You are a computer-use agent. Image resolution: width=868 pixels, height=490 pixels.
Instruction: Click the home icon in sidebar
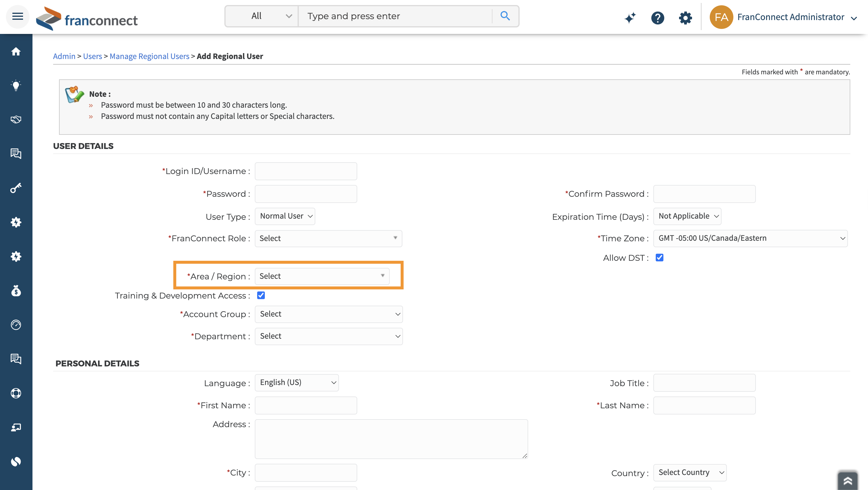click(16, 52)
